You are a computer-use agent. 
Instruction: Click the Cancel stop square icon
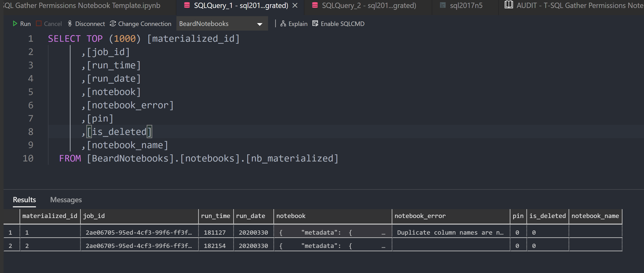pyautogui.click(x=39, y=24)
